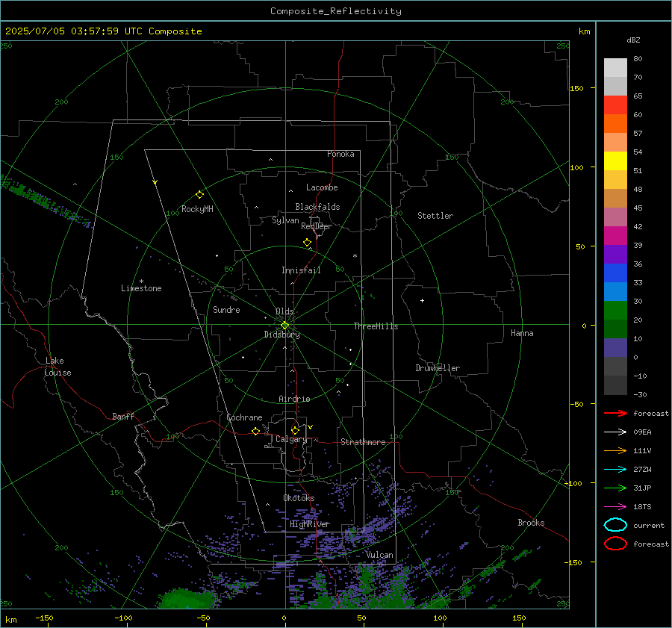Click the 31JP legend text
672x628 pixels.
pos(642,488)
